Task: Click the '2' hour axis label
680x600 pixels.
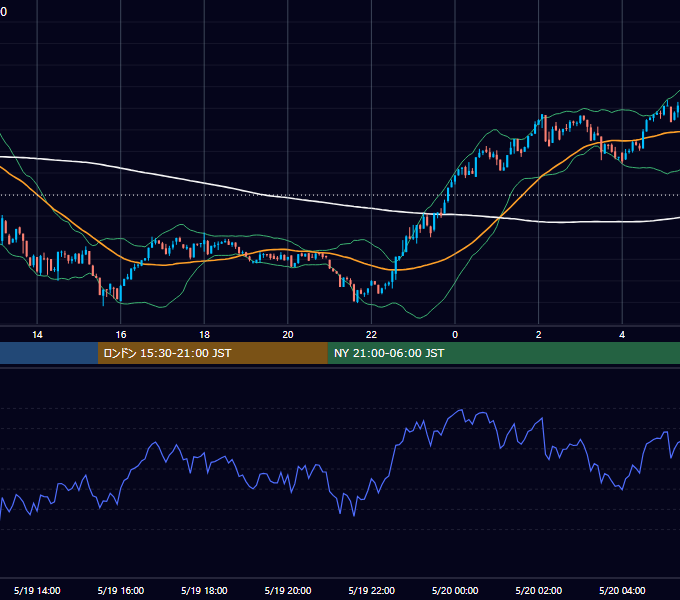Action: (x=539, y=335)
